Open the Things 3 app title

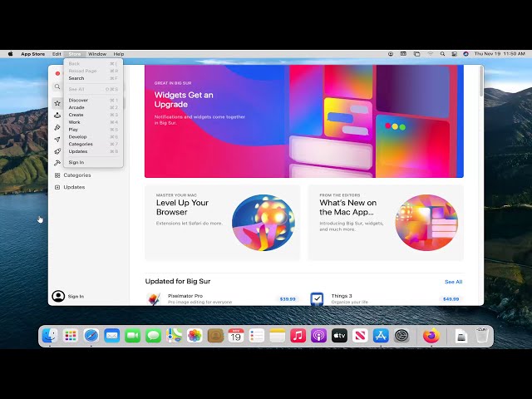tap(342, 296)
